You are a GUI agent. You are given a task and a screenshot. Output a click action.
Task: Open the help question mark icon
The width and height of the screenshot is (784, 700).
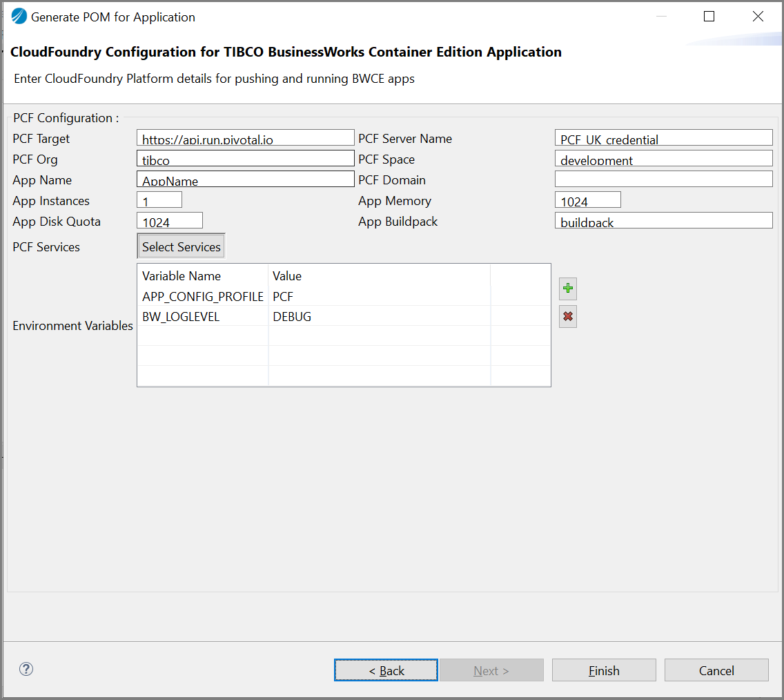(26, 669)
